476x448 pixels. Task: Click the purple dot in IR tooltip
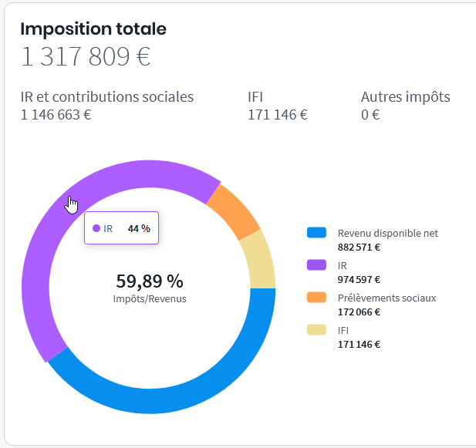coord(96,228)
